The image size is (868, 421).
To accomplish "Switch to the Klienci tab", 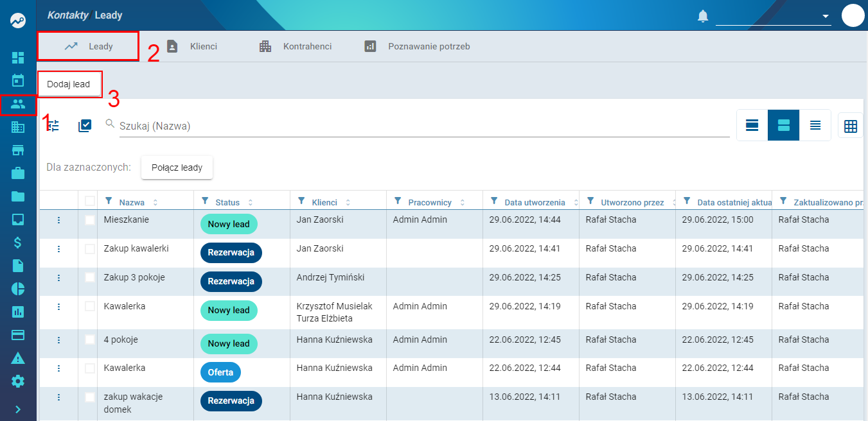I will point(191,46).
